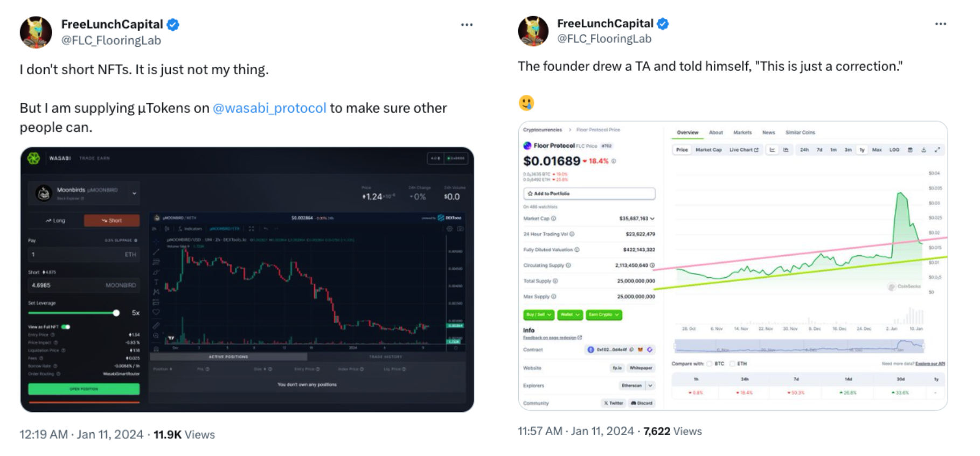980x456 pixels.
Task: Click the chart snapshot camera icon
Action: (460, 229)
